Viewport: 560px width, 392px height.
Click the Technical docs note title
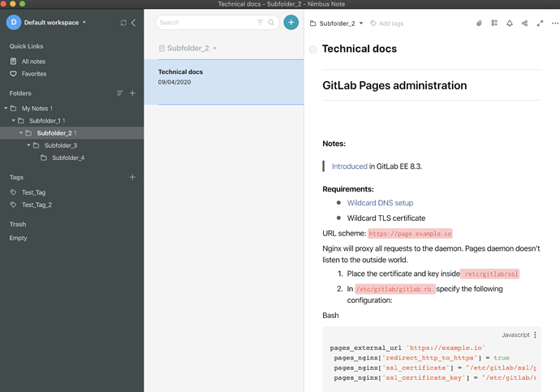[x=360, y=49]
